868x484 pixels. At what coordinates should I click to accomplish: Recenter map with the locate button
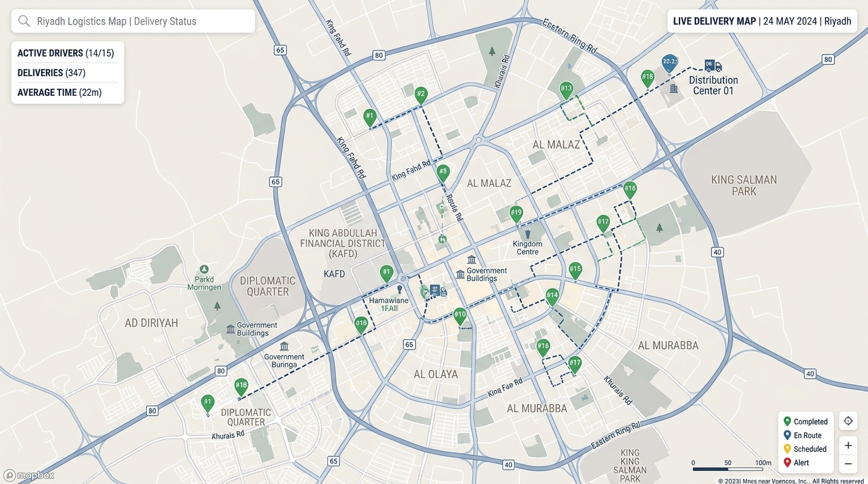coord(848,421)
